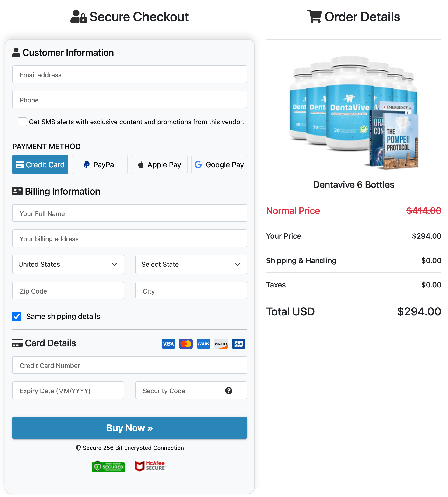Click the Order Details shopping cart icon
The image size is (448, 497).
[314, 17]
